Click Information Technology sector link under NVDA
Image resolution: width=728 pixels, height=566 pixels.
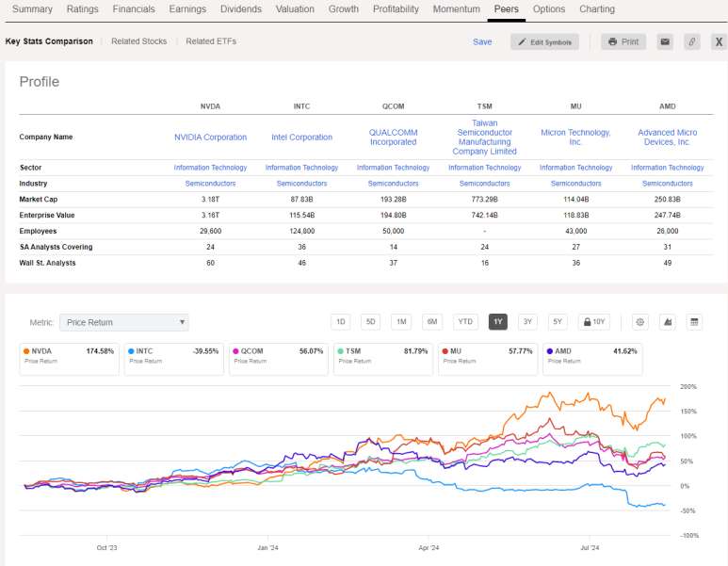[x=210, y=168]
